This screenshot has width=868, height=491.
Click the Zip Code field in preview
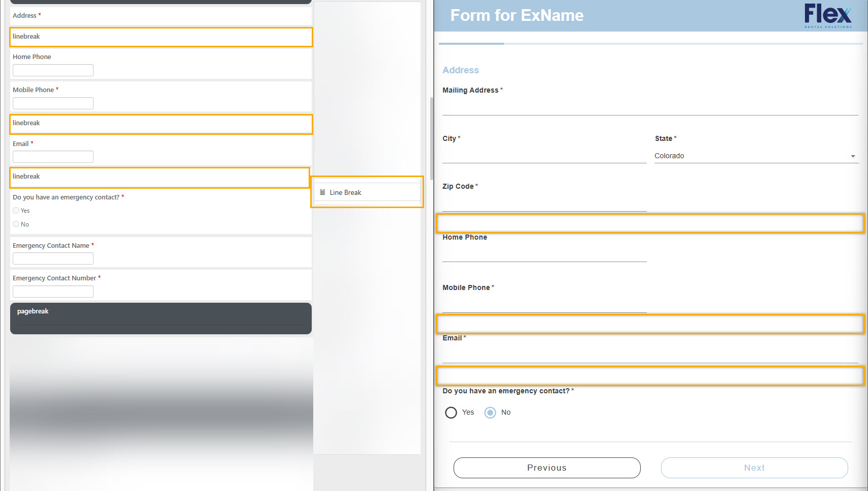click(x=544, y=203)
